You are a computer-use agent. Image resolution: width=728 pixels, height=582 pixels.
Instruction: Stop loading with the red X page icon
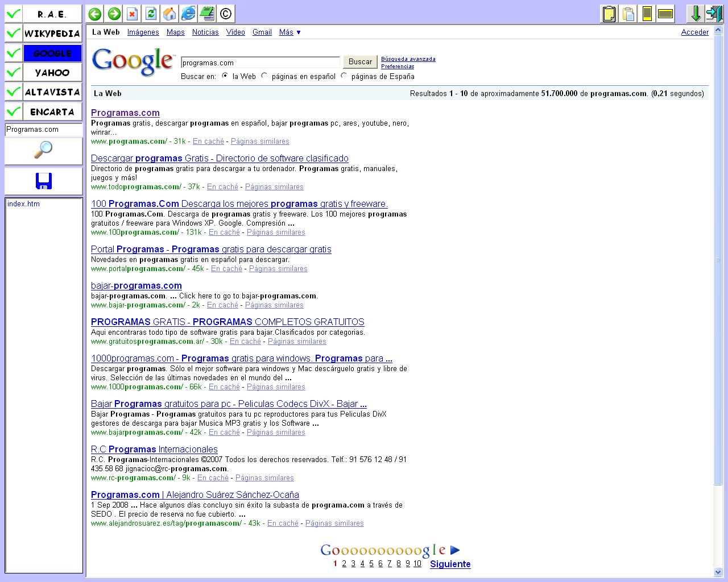click(x=132, y=14)
